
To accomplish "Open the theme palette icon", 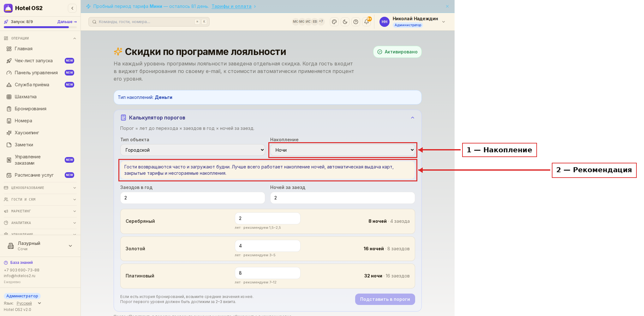I will pyautogui.click(x=334, y=22).
